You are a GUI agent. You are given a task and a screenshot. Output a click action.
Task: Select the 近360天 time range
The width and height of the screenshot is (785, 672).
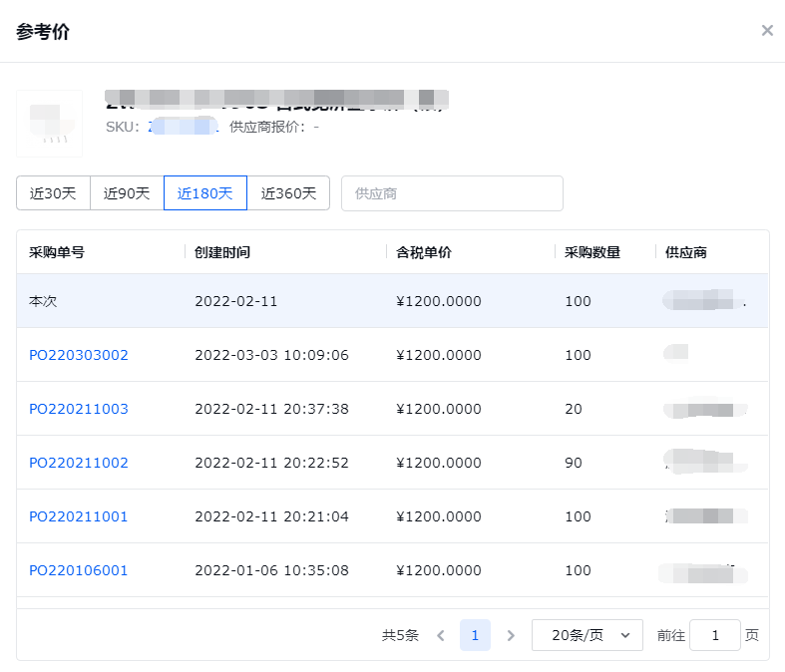(288, 193)
